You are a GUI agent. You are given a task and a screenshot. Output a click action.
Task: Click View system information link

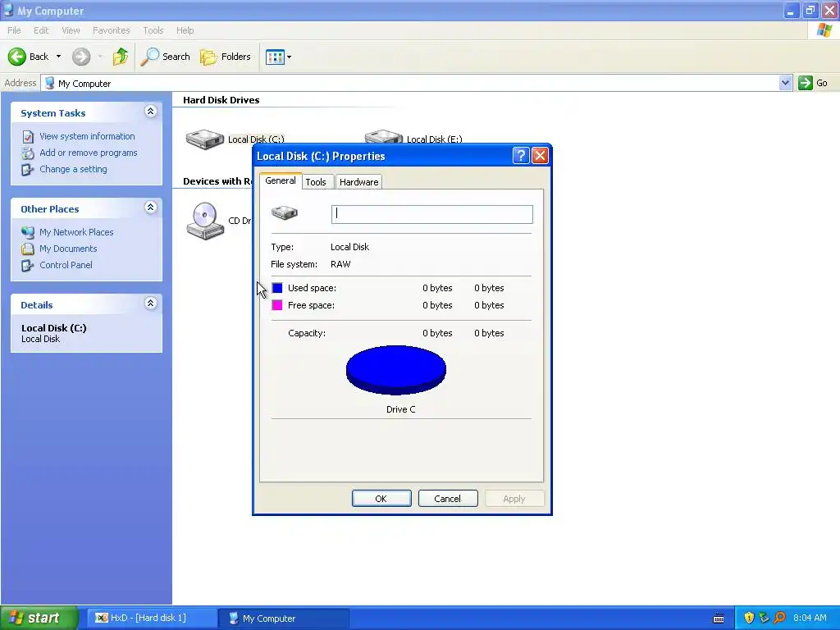[87, 136]
